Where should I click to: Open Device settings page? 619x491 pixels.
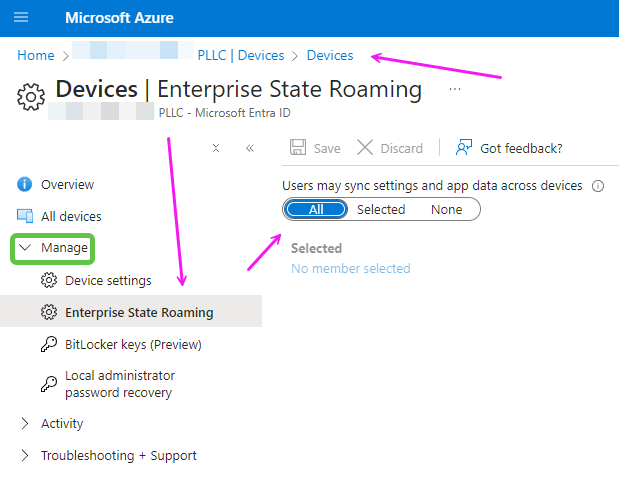click(108, 281)
